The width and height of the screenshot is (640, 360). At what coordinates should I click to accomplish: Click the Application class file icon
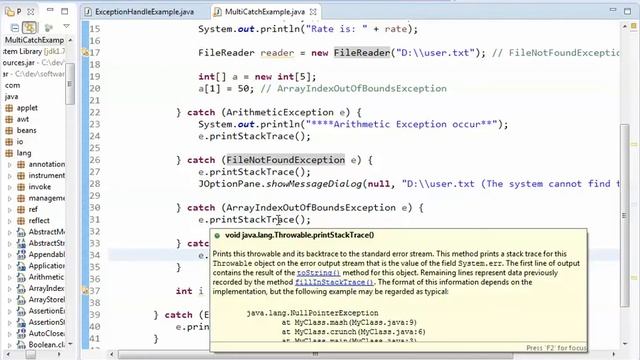pyautogui.click(x=21, y=266)
